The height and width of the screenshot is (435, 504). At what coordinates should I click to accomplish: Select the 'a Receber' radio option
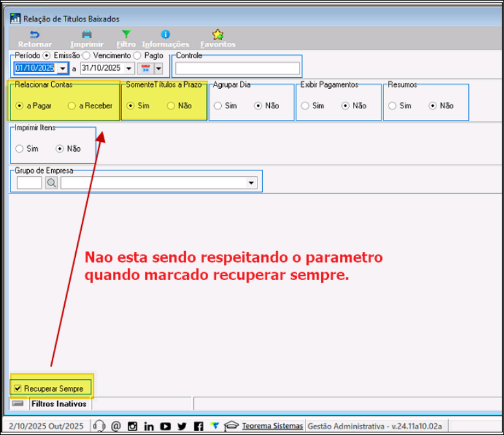(71, 106)
